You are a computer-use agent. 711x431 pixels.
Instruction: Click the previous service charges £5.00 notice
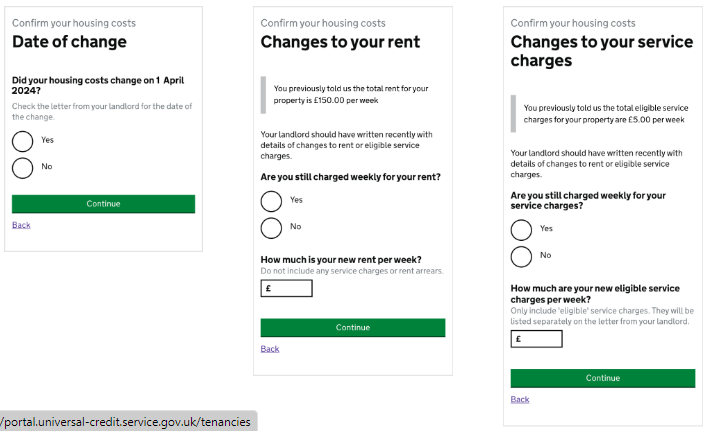point(604,113)
